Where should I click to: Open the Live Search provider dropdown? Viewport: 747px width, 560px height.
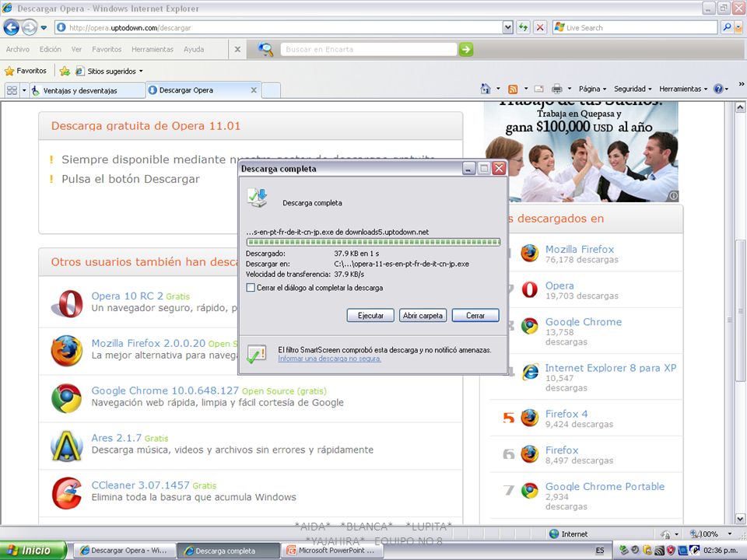pyautogui.click(x=739, y=28)
